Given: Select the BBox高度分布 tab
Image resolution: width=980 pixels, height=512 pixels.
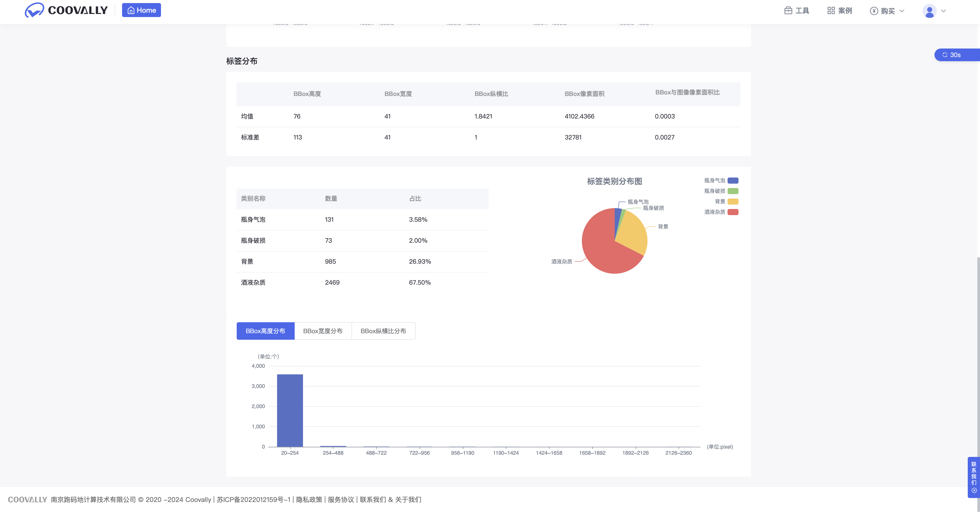Looking at the screenshot, I should (265, 331).
